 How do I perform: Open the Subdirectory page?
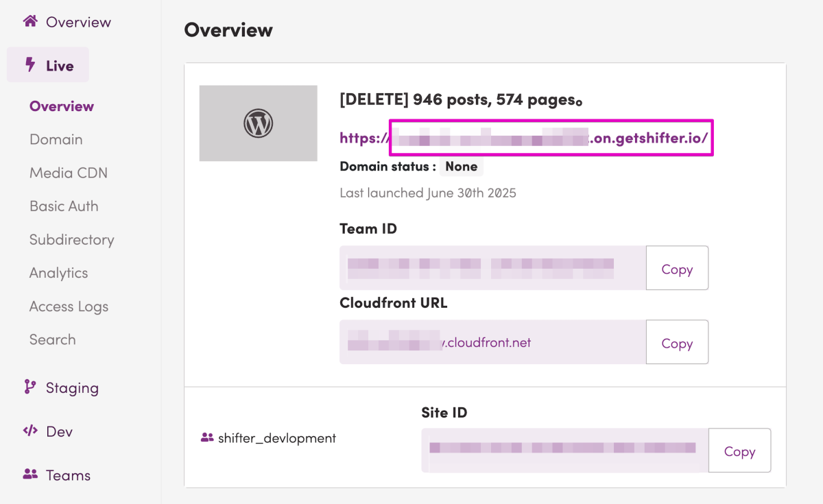click(72, 239)
